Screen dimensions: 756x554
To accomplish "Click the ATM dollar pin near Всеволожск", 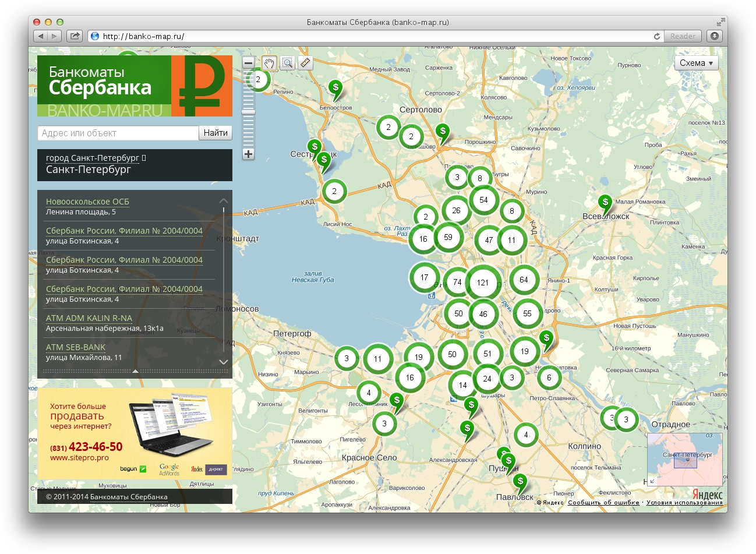I will [x=605, y=204].
